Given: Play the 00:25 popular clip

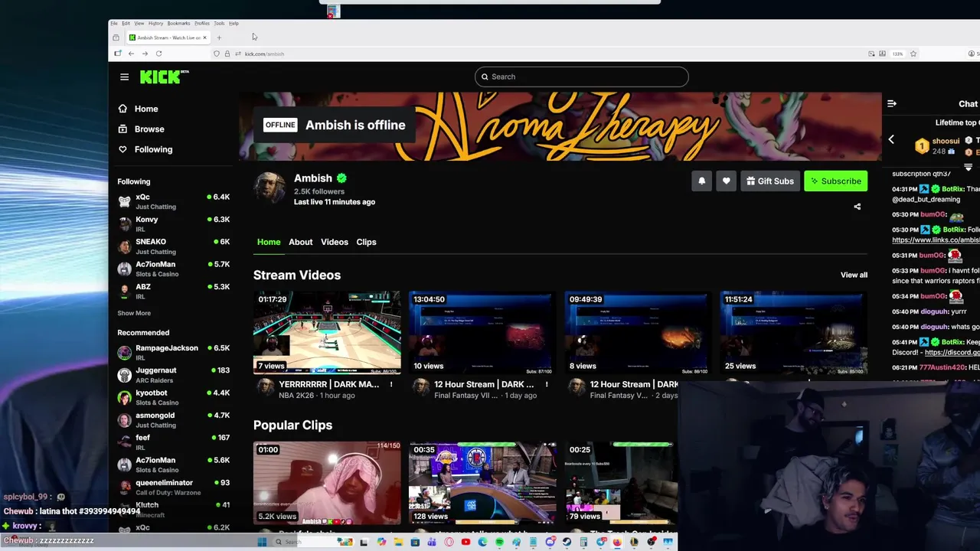Looking at the screenshot, I should (x=621, y=483).
